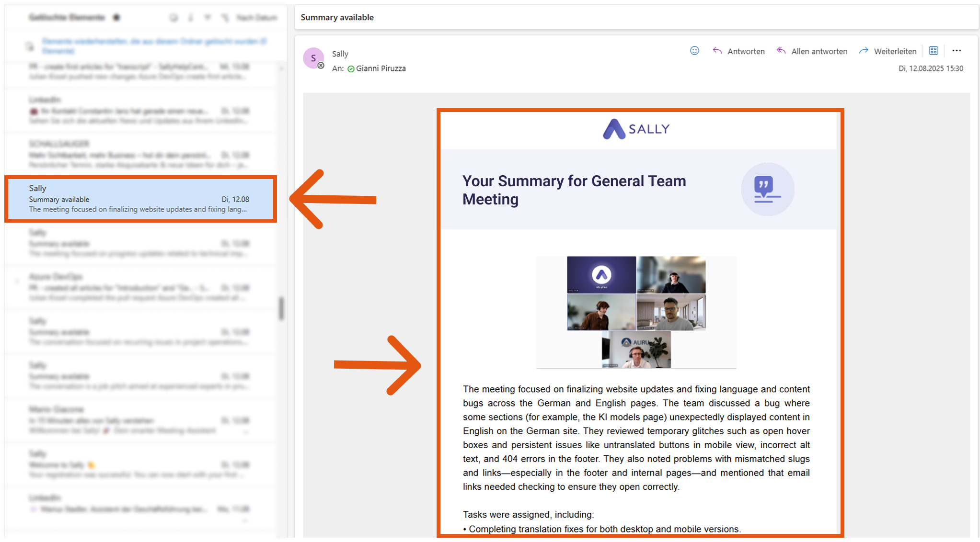Open the Azure DevOps PR created email
Image resolution: width=980 pixels, height=542 pixels.
pyautogui.click(x=141, y=287)
